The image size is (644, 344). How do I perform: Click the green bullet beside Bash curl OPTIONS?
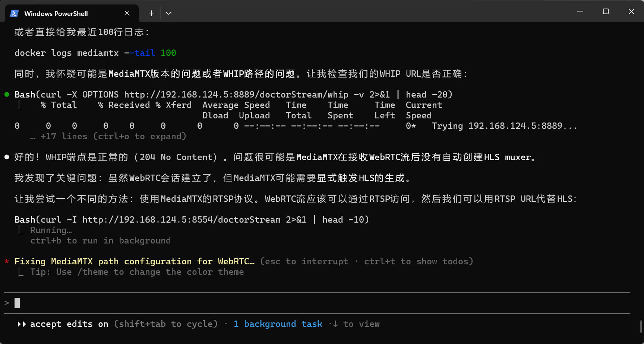click(7, 95)
